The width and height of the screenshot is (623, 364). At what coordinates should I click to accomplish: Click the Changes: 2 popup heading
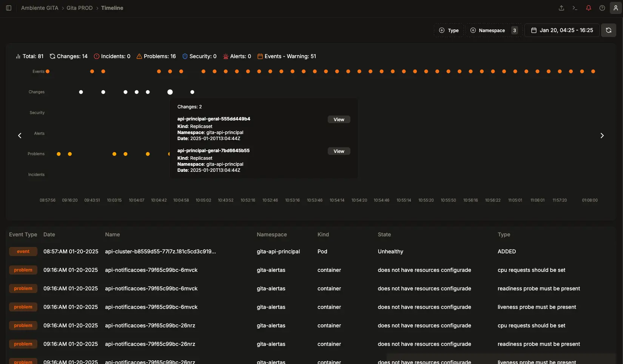(x=190, y=107)
